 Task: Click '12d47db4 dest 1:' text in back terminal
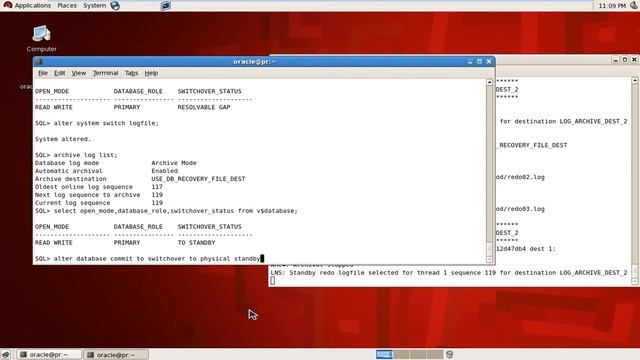[x=526, y=249]
